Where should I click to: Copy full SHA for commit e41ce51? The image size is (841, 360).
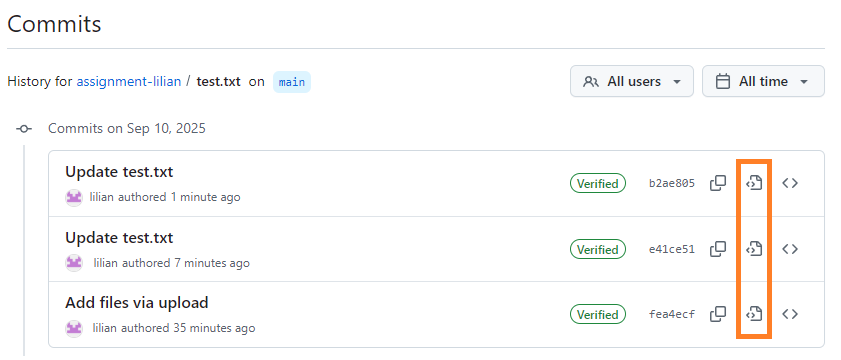coord(718,249)
